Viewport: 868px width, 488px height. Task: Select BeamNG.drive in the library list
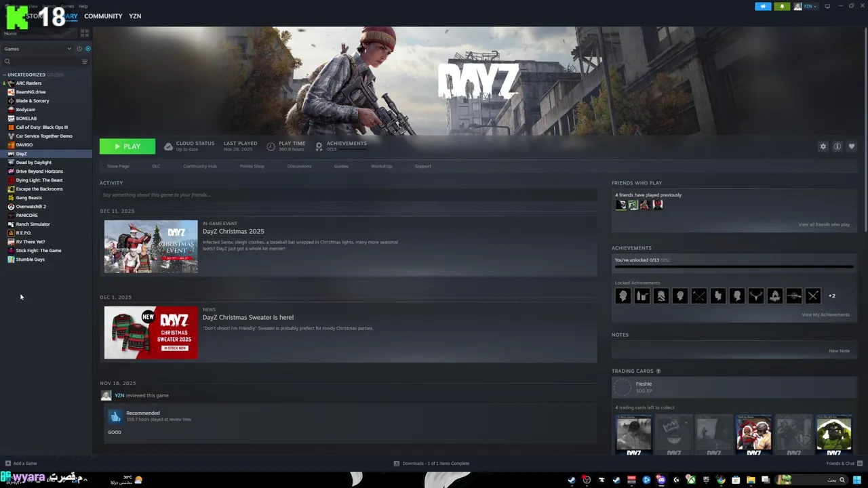point(31,92)
